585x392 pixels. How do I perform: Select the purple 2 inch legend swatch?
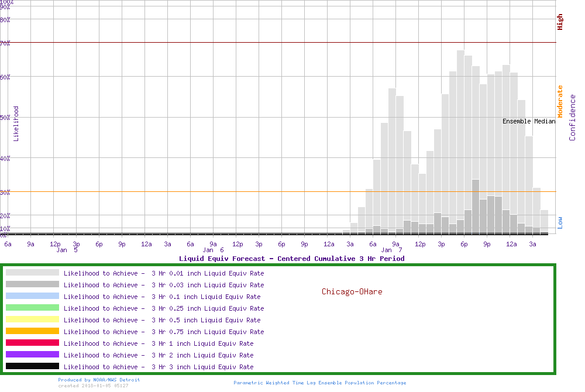tap(32, 355)
